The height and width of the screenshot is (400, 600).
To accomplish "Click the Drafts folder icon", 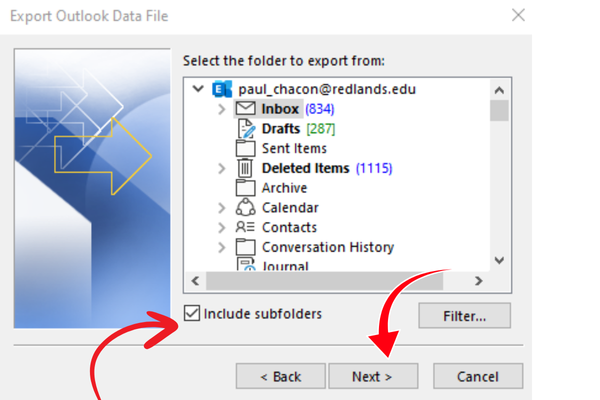I will point(246,129).
